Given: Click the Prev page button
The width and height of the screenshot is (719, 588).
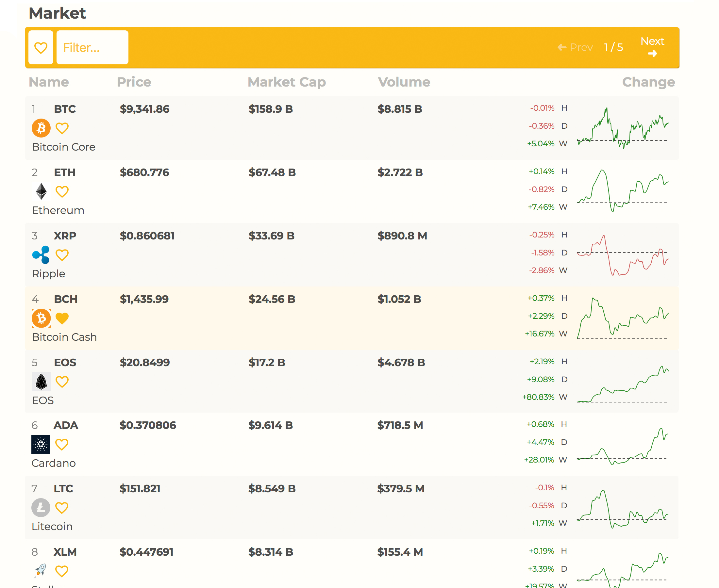Looking at the screenshot, I should point(575,47).
